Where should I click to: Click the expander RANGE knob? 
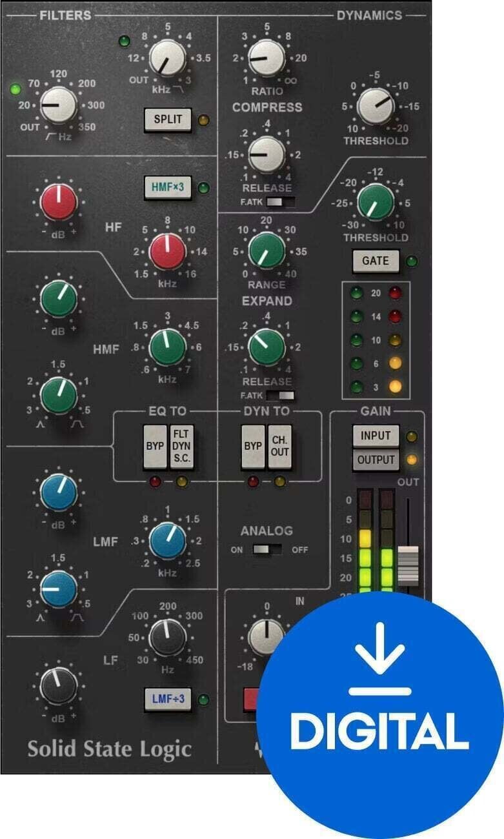pyautogui.click(x=266, y=251)
